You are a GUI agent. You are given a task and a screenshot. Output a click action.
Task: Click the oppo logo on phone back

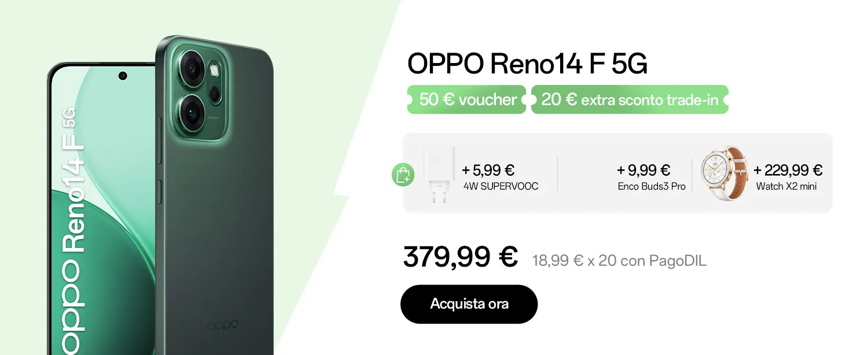click(222, 325)
